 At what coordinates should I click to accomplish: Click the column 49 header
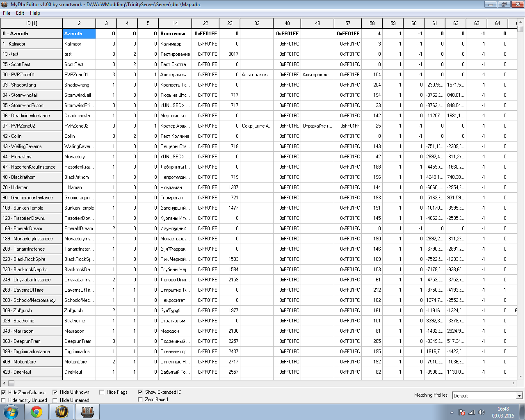317,23
